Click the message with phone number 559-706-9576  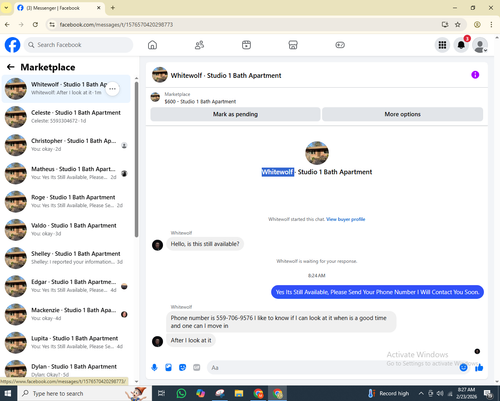click(281, 322)
